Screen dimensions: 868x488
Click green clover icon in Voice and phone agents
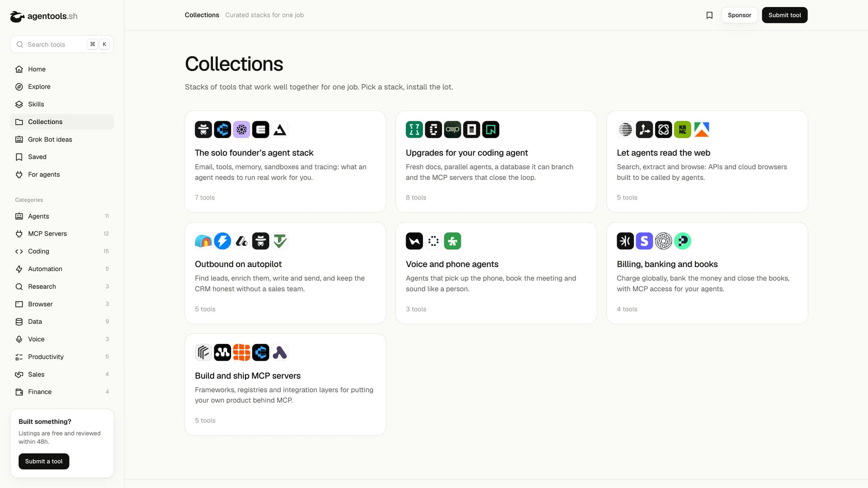pyautogui.click(x=453, y=241)
